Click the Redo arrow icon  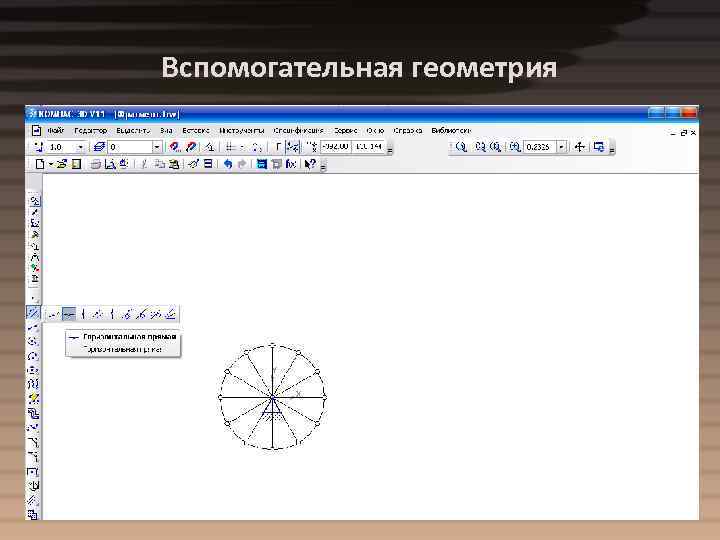tap(242, 164)
